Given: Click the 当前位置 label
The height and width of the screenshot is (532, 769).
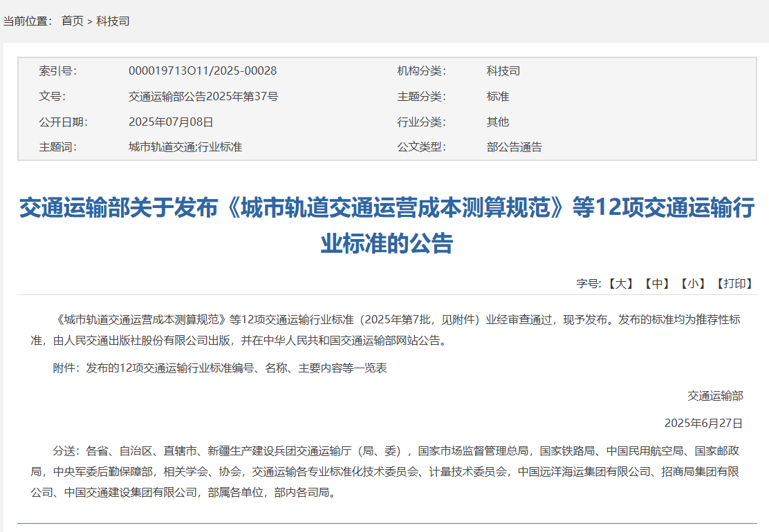Looking at the screenshot, I should (28, 21).
